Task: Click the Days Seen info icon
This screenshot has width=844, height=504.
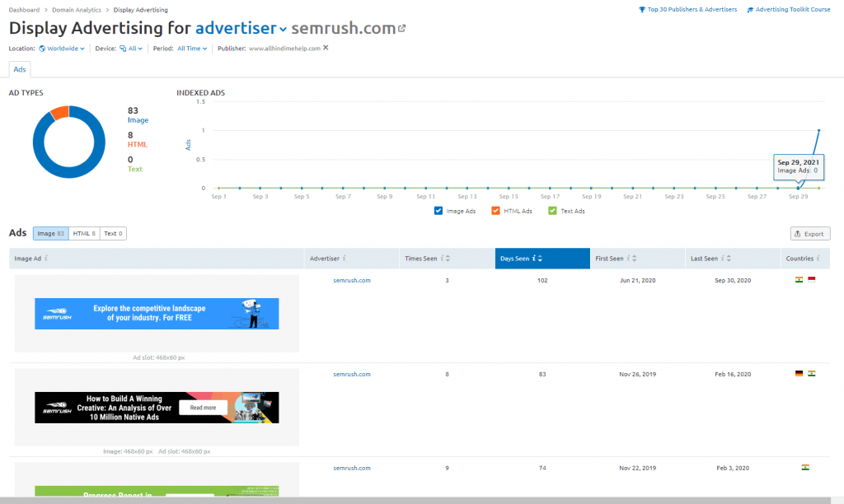Action: [534, 259]
